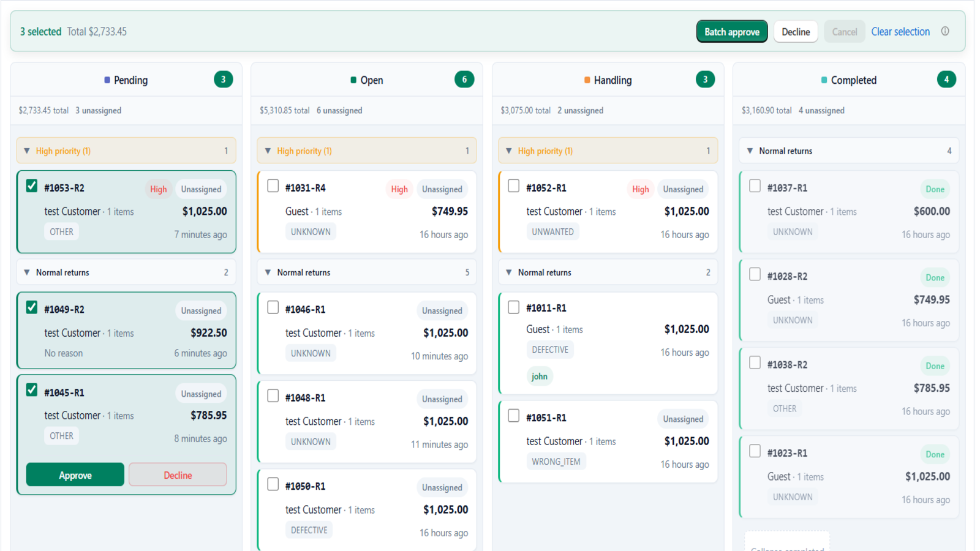Open return card #1052-R1 title
This screenshot has width=980, height=551.
click(546, 188)
